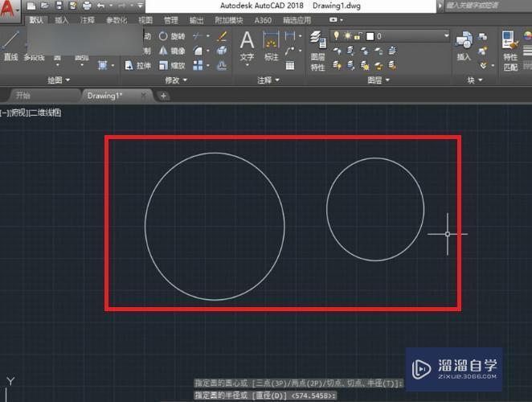Select the Line (直线) tool

click(11, 46)
